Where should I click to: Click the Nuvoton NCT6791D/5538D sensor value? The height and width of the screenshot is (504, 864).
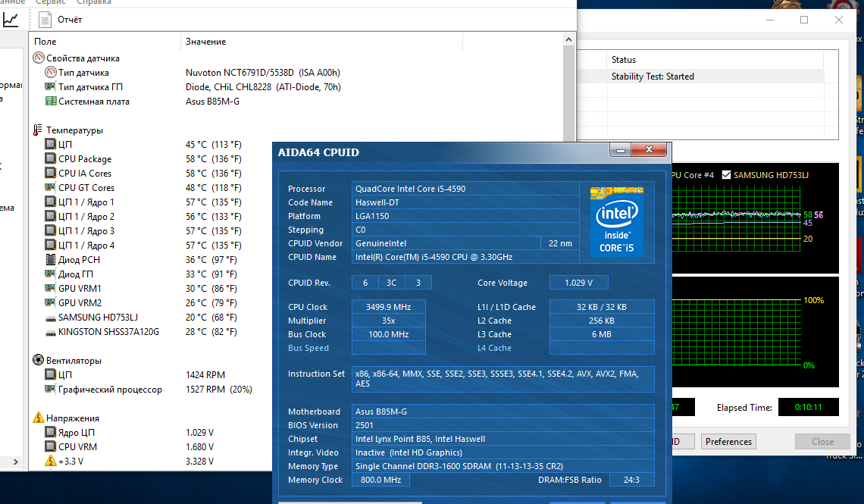pyautogui.click(x=263, y=72)
